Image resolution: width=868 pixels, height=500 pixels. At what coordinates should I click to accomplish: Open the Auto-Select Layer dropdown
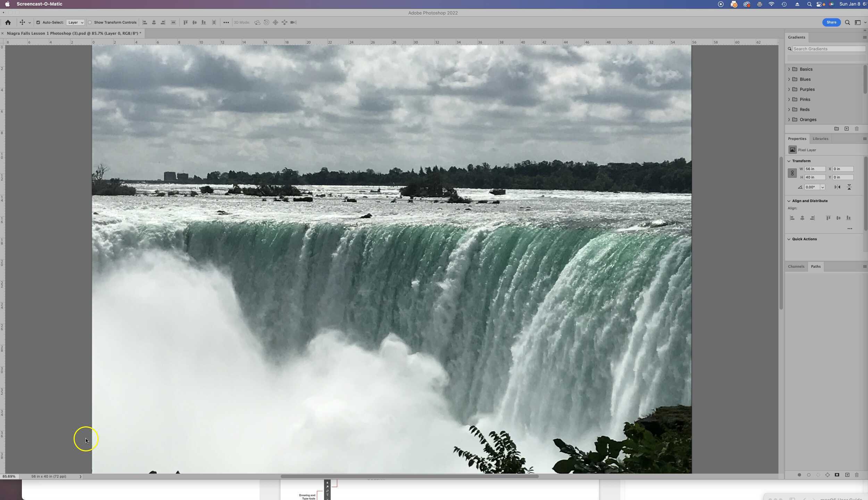click(75, 22)
